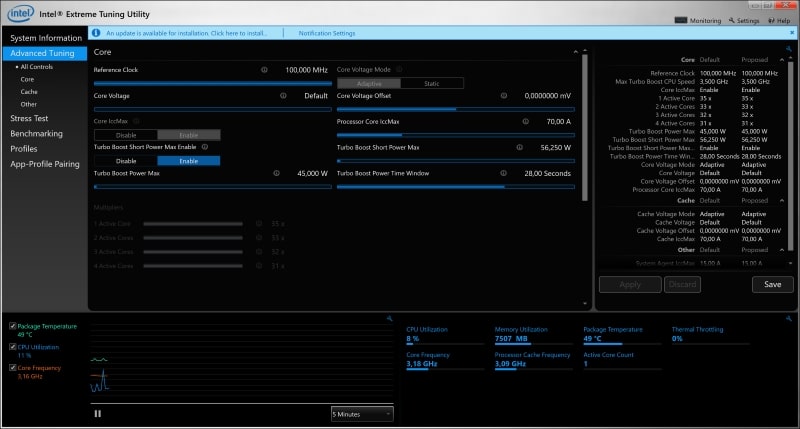Adjust the Core Voltage Offset slider
The image size is (800, 429).
pos(456,109)
